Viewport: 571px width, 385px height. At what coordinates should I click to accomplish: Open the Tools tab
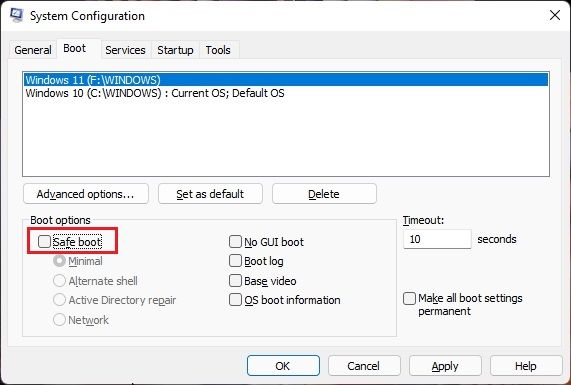tap(218, 50)
